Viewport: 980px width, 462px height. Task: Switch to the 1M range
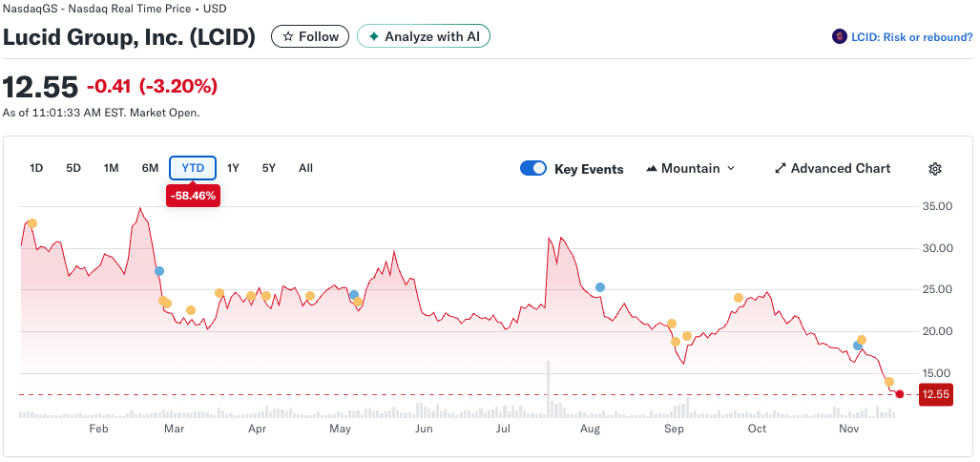click(111, 168)
